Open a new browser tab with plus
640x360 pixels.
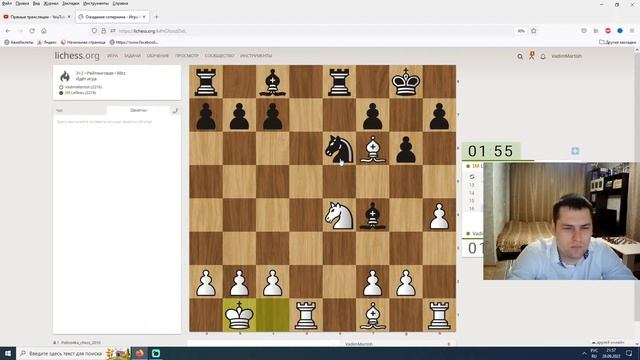tap(156, 17)
